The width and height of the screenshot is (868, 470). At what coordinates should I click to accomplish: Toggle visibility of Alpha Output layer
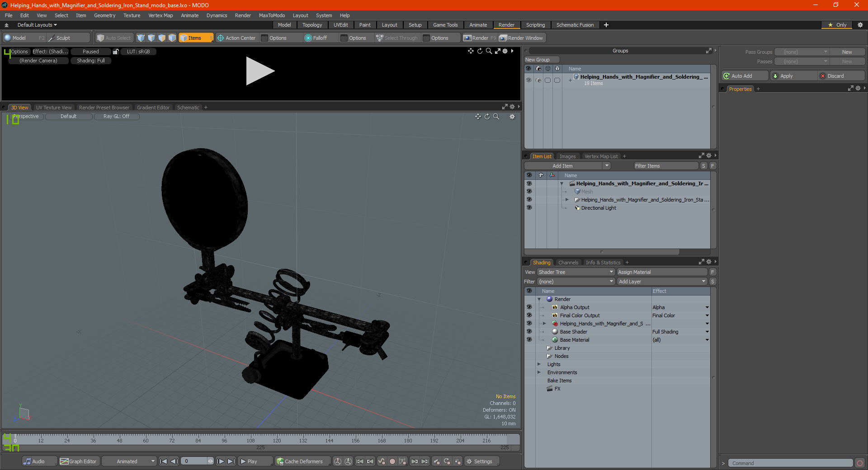click(529, 307)
